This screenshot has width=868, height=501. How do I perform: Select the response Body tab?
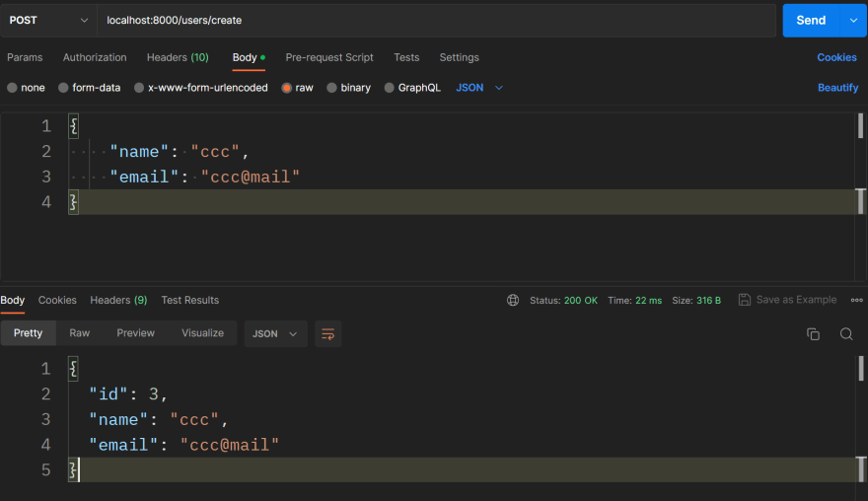tap(12, 300)
